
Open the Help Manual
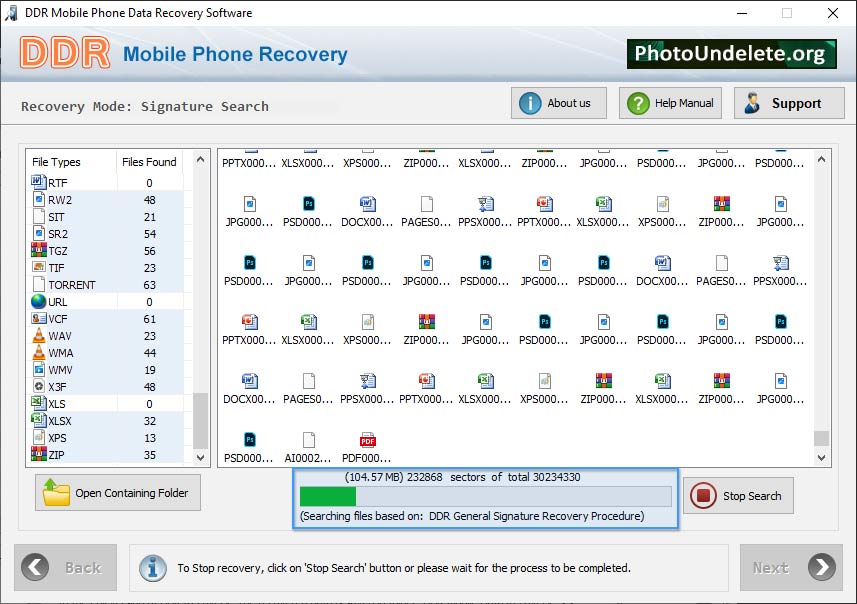[x=670, y=103]
